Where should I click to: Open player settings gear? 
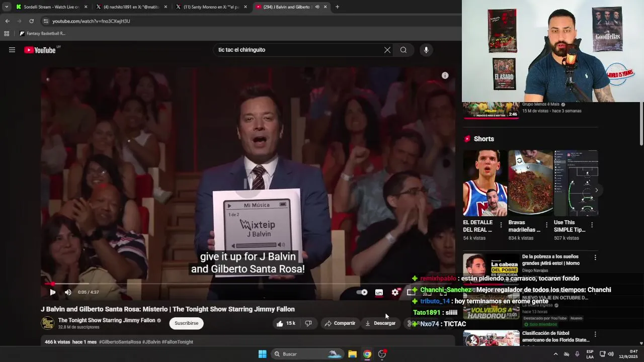coord(395,292)
